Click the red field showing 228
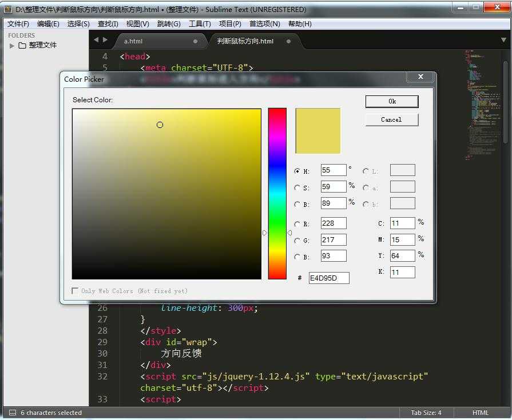Image resolution: width=512 pixels, height=420 pixels. (x=334, y=223)
